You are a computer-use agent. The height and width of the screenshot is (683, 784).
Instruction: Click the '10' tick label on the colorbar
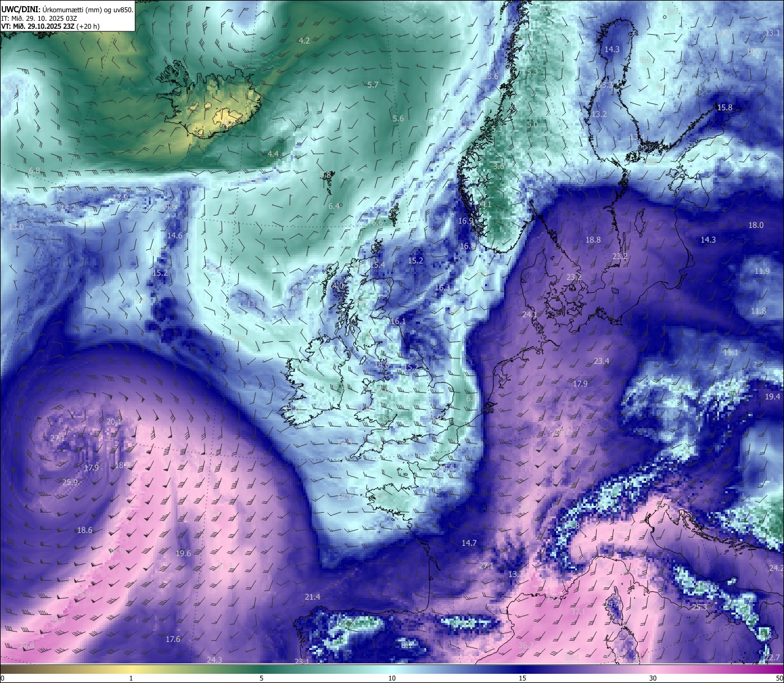point(392,678)
